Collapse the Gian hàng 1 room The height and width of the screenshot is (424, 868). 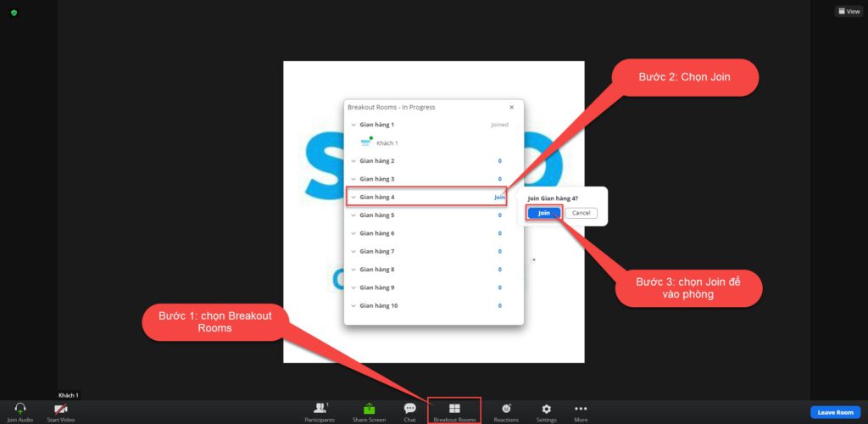353,125
